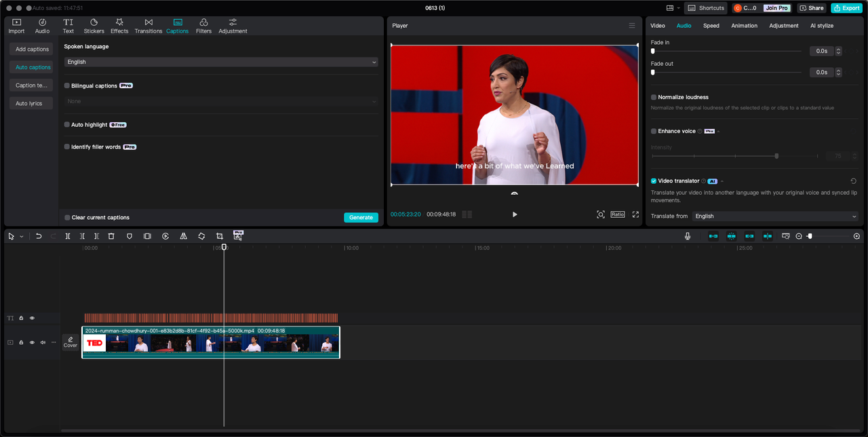Click the scan-frame icon below the player
The height and width of the screenshot is (437, 868).
(601, 214)
